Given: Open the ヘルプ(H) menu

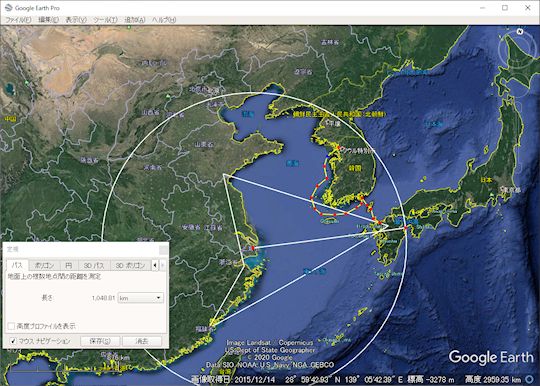Looking at the screenshot, I should 164,20.
